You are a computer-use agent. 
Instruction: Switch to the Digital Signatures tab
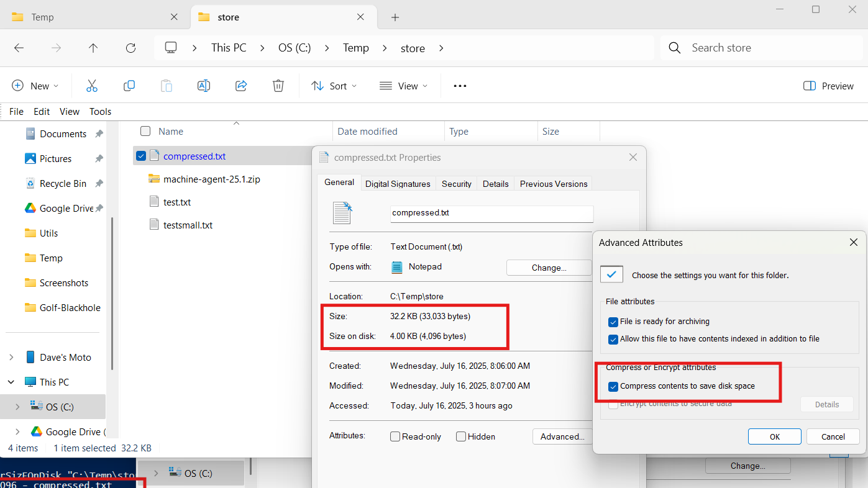[x=398, y=184]
